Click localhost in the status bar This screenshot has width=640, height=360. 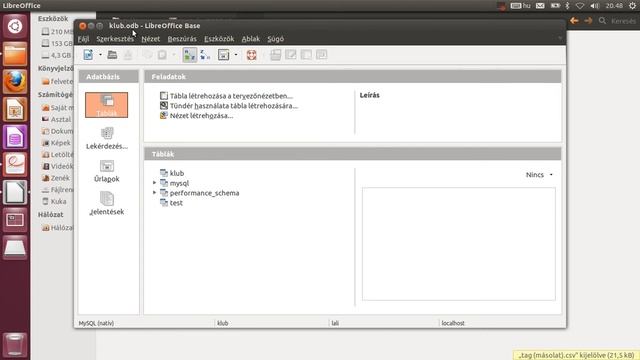pyautogui.click(x=453, y=323)
